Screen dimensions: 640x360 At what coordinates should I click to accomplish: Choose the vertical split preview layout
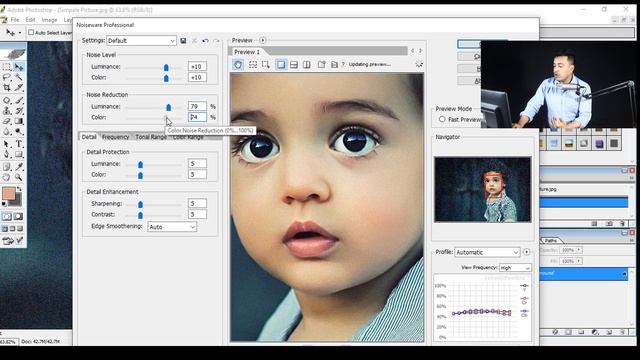pos(307,64)
